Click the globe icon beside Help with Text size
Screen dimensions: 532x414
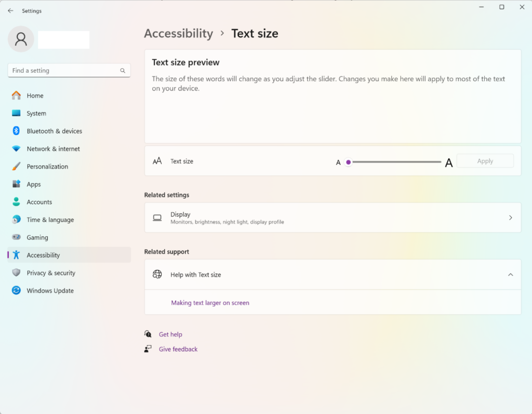pos(157,275)
